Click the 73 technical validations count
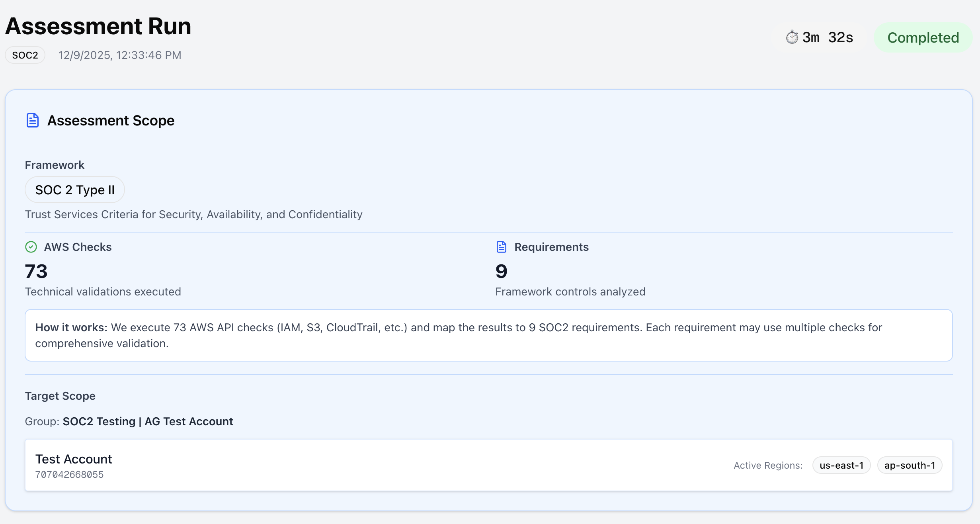This screenshot has height=524, width=980. 36,271
